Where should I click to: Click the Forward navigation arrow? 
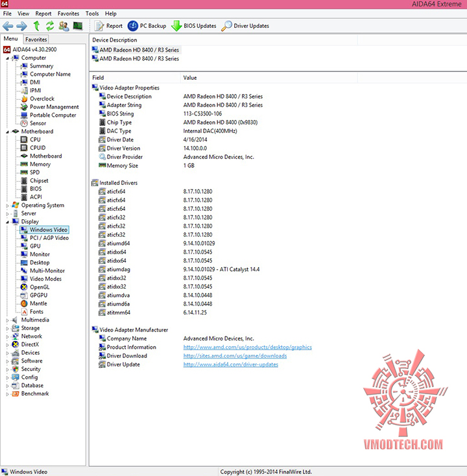[21, 26]
